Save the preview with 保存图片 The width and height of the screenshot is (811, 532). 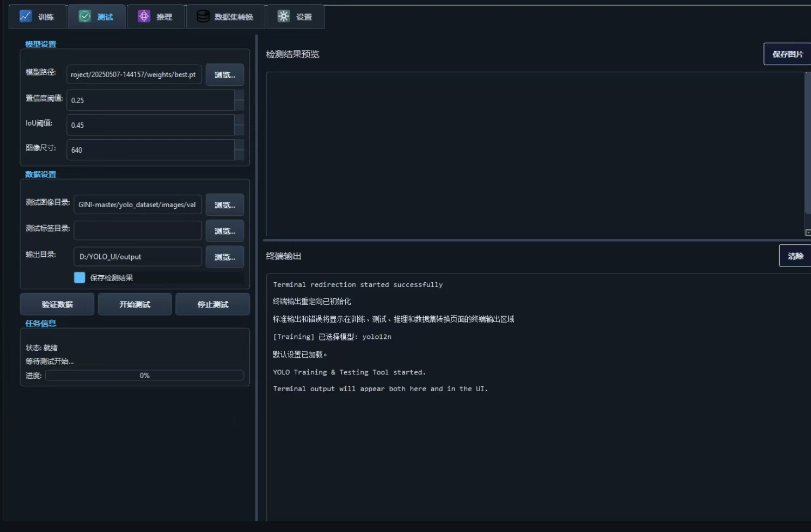click(x=787, y=54)
